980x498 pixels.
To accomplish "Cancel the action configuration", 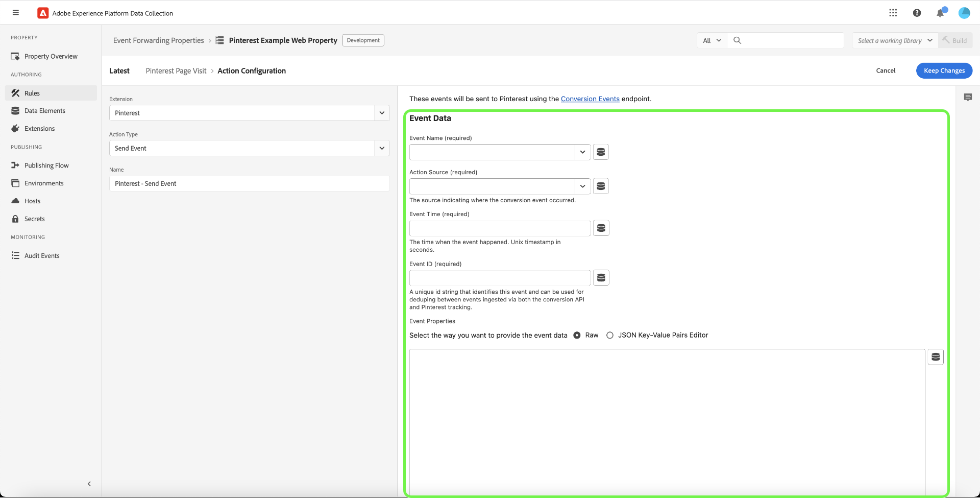I will click(x=886, y=70).
